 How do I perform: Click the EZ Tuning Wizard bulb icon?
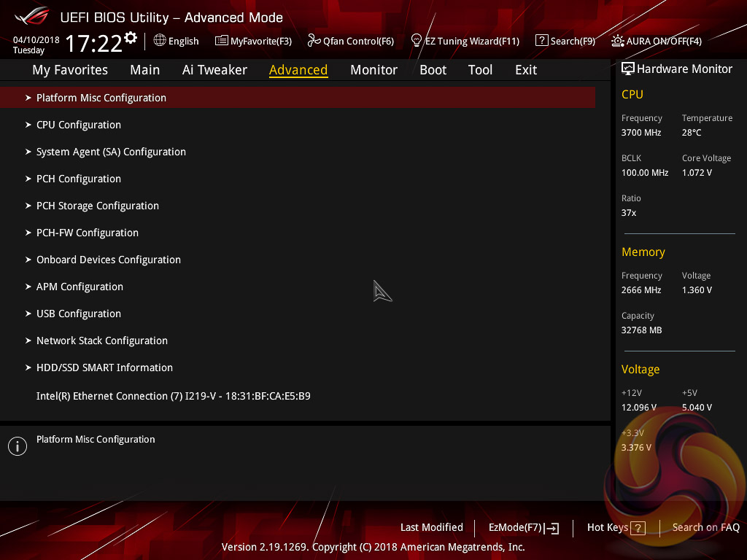click(416, 41)
